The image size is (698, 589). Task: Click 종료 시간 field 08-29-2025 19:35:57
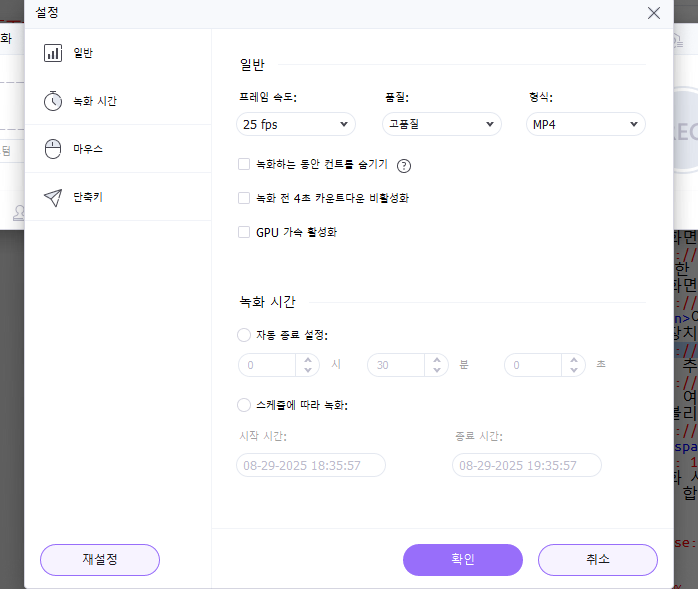click(527, 465)
